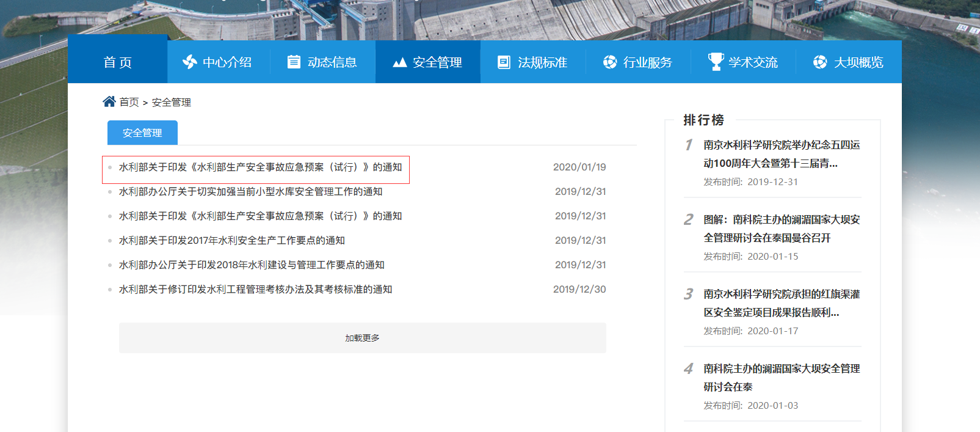Viewport: 980px width, 432px height.
Task: Open 关于切实加强当前小型水库安全管理工作的通知
Action: 250,191
